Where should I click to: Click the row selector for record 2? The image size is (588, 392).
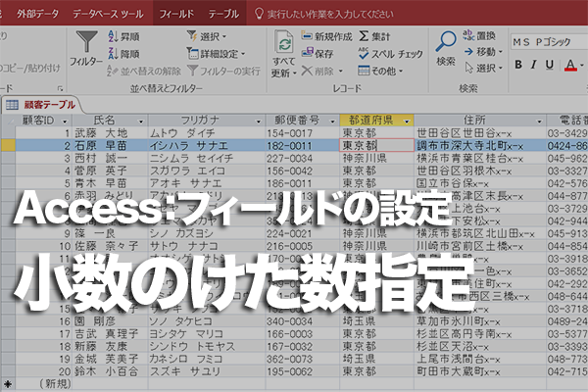click(x=8, y=146)
